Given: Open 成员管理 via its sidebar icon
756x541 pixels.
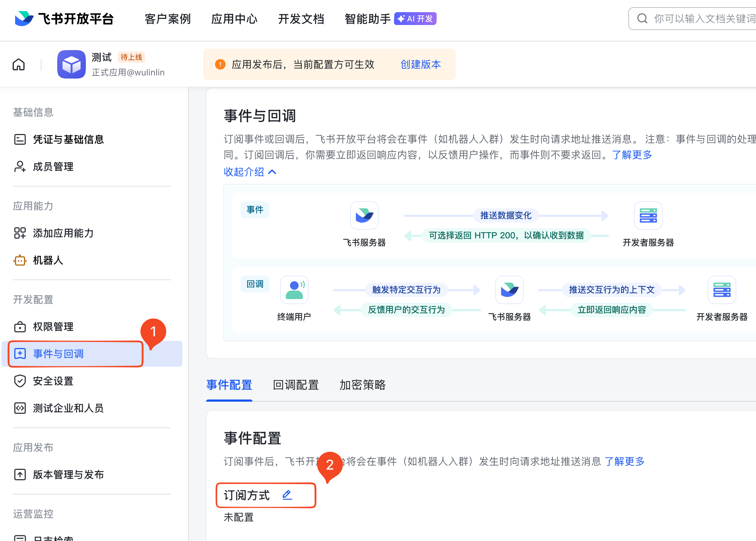Looking at the screenshot, I should (x=20, y=166).
